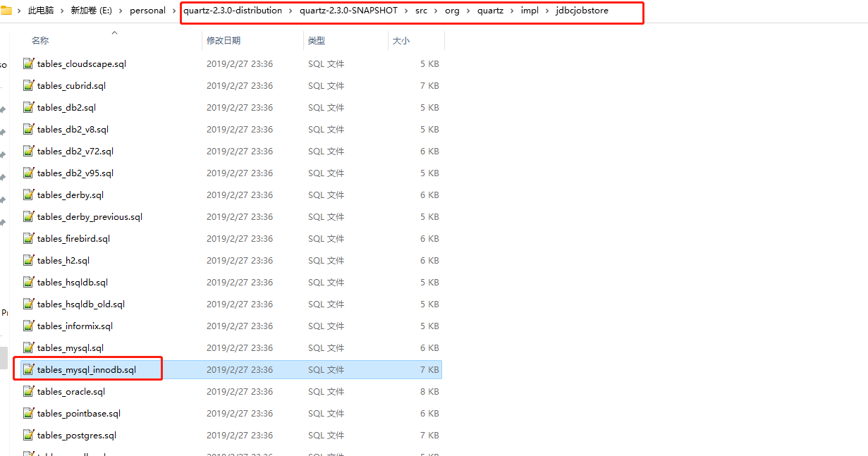Click the folder icon in the address bar

6,11
